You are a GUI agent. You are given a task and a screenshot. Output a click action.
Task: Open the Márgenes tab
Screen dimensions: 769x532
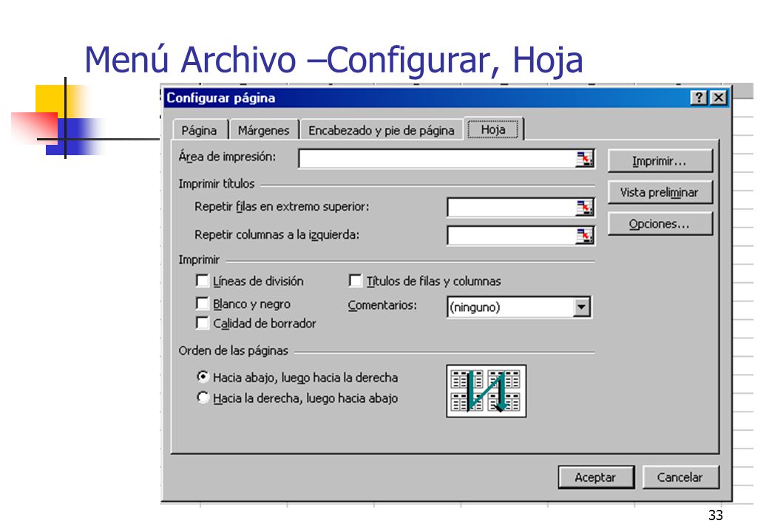pos(264,130)
